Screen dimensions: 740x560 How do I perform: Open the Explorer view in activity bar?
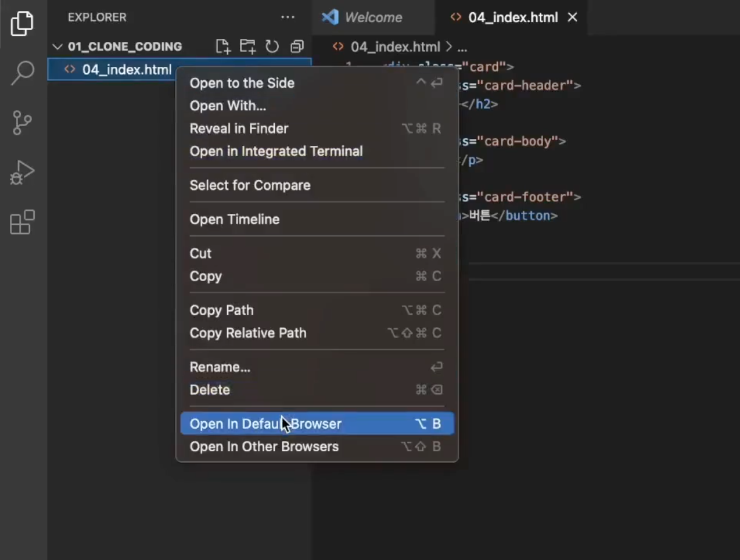(23, 24)
